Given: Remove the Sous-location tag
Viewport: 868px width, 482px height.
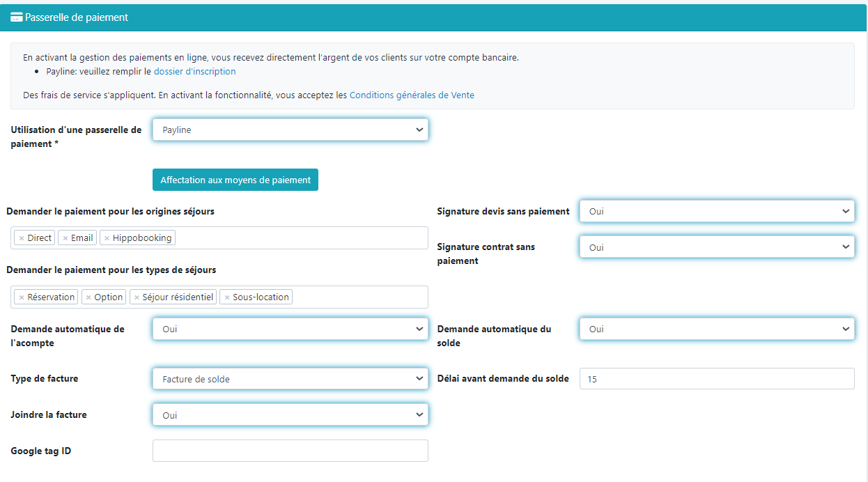Looking at the screenshot, I should click(226, 297).
